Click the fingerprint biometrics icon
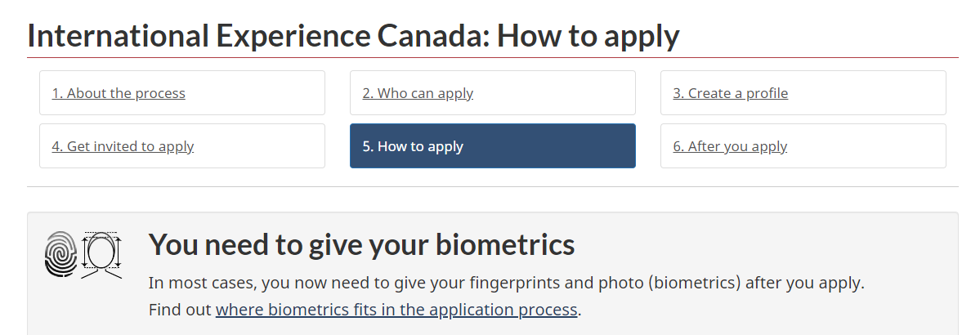This screenshot has height=335, width=980. 60,254
